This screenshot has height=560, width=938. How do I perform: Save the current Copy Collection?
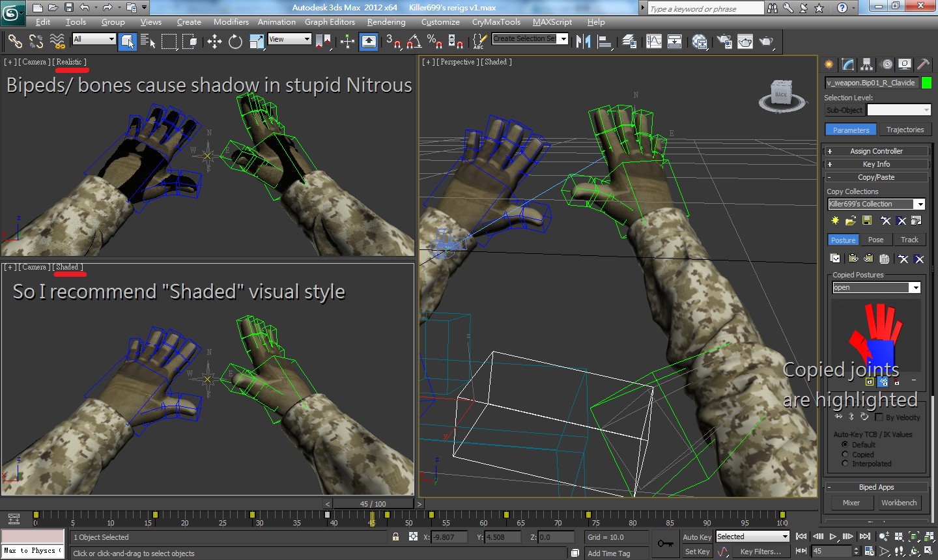pos(866,221)
